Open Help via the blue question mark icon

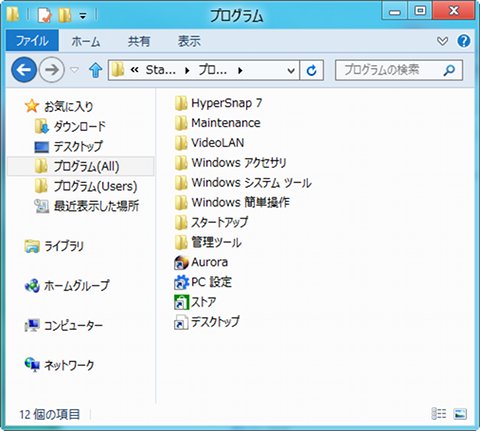[464, 41]
